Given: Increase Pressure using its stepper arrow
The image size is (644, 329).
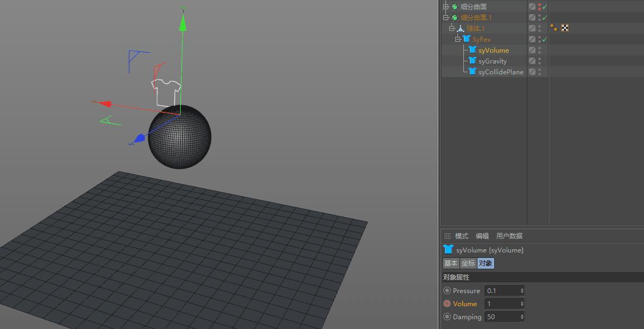Looking at the screenshot, I should 521,289.
